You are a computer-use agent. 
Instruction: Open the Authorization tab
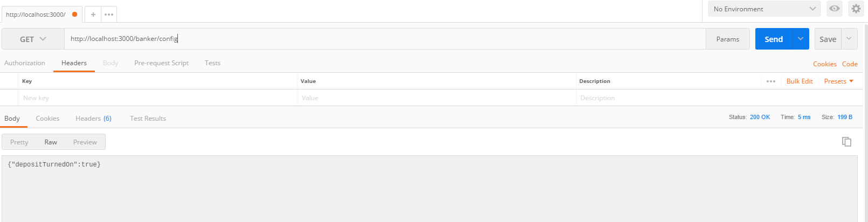point(25,63)
